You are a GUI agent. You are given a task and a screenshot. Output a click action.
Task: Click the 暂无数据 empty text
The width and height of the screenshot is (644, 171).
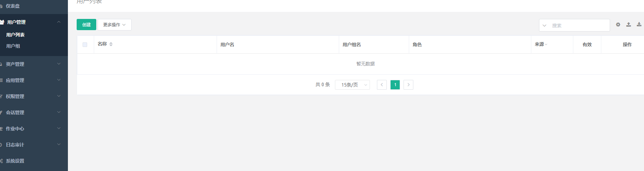point(365,64)
